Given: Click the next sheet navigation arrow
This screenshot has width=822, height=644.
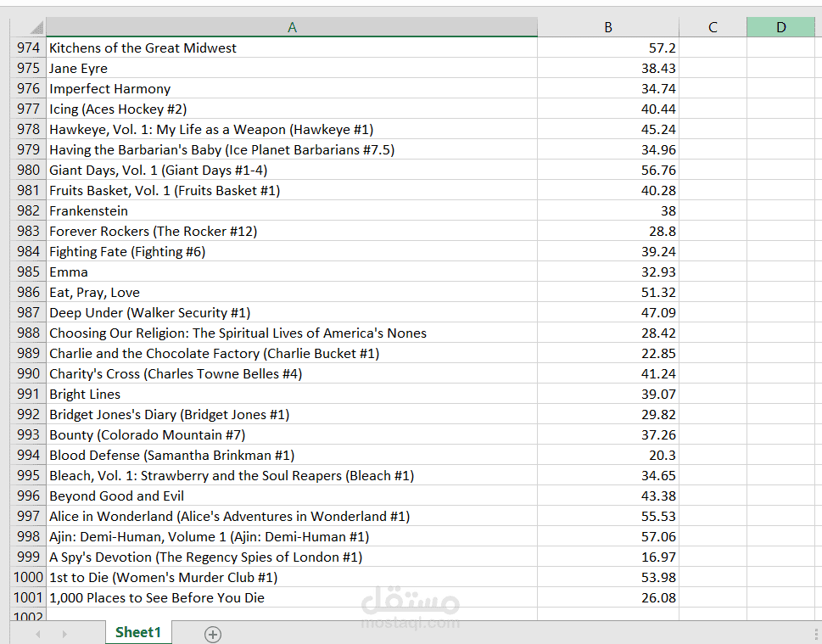Looking at the screenshot, I should (64, 634).
